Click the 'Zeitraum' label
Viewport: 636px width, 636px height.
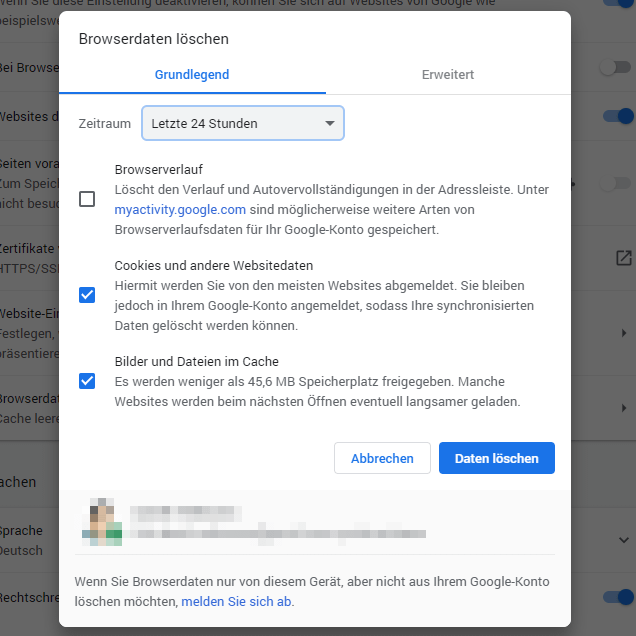click(105, 123)
